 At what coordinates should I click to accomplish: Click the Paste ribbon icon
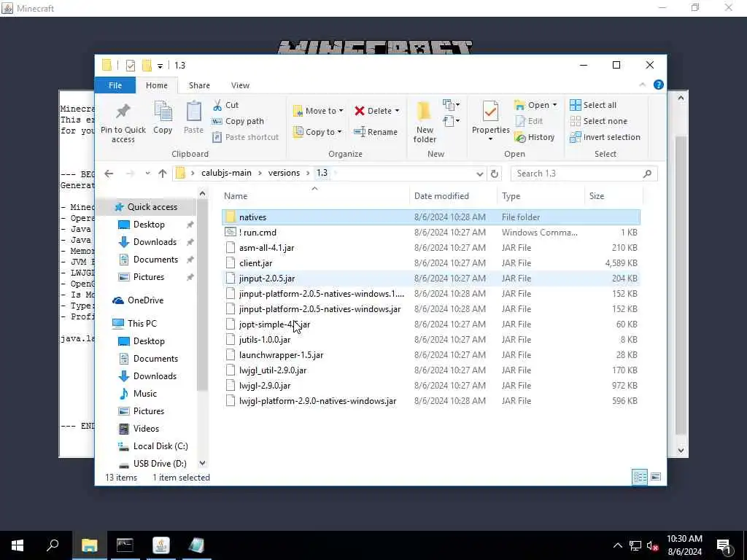193,117
